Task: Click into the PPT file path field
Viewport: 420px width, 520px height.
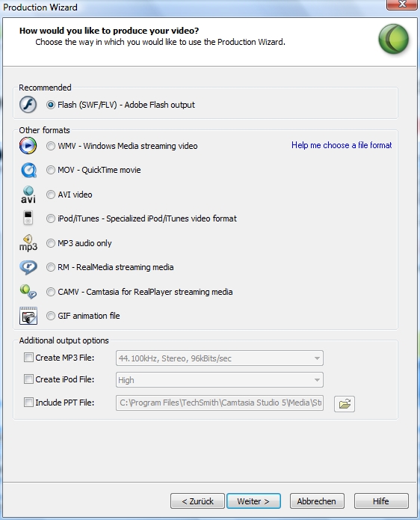Action: (x=220, y=403)
